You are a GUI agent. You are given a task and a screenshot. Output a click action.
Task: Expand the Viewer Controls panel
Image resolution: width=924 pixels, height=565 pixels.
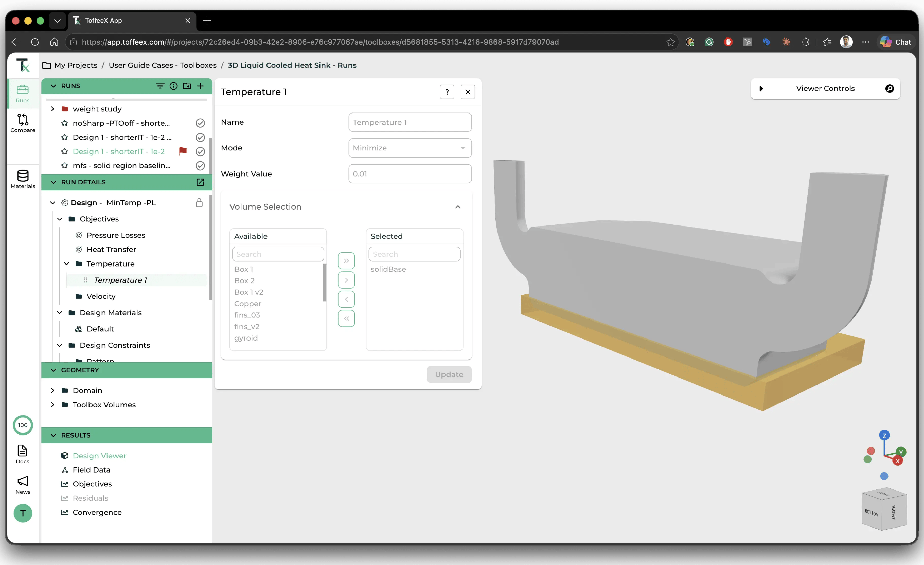point(761,89)
